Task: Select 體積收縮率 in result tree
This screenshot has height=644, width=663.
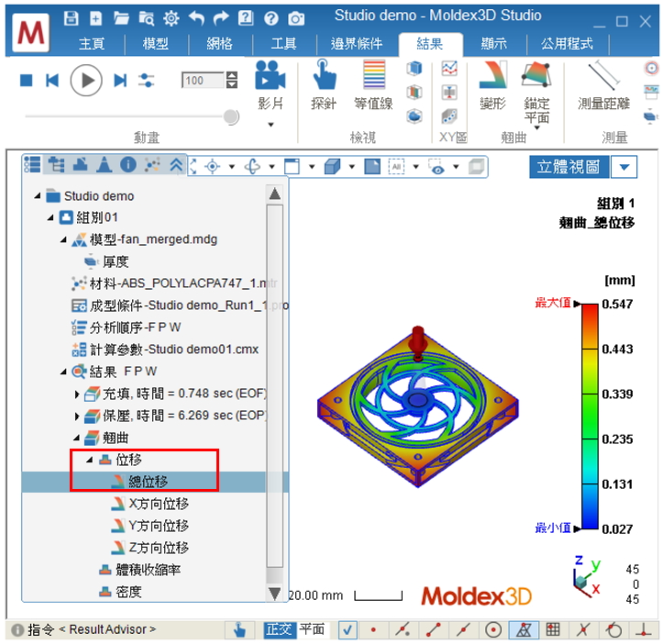Action: [x=147, y=570]
